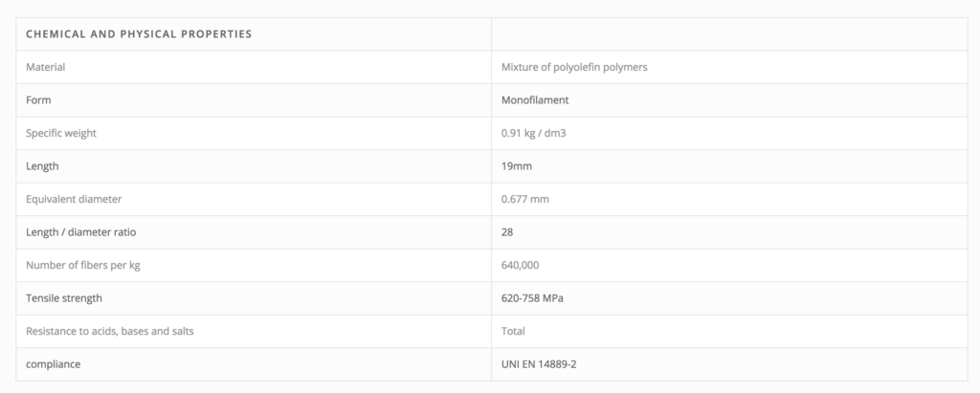
Task: Select the Equivalent diameter label
Action: [x=73, y=199]
